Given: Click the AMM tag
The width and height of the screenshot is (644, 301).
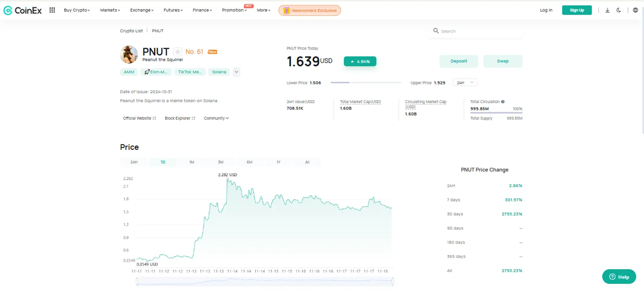Looking at the screenshot, I should pyautogui.click(x=129, y=72).
